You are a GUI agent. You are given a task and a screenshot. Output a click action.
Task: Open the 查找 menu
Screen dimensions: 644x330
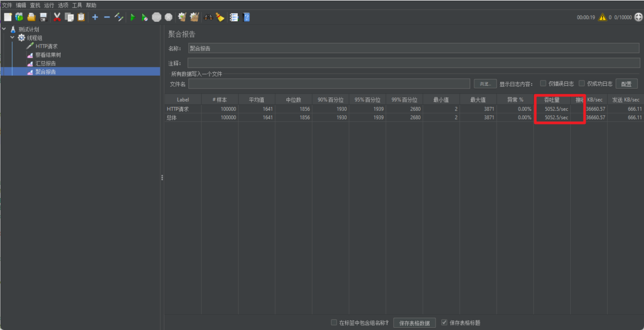pyautogui.click(x=35, y=5)
